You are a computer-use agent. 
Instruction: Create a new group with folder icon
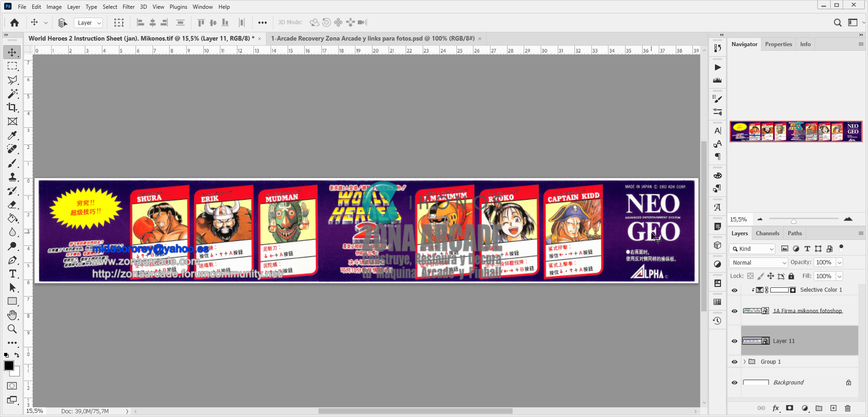(819, 408)
